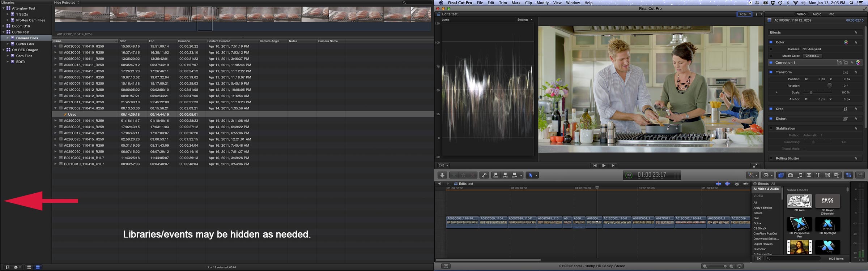Select the 3D Axis effect thumbnail

(799, 201)
